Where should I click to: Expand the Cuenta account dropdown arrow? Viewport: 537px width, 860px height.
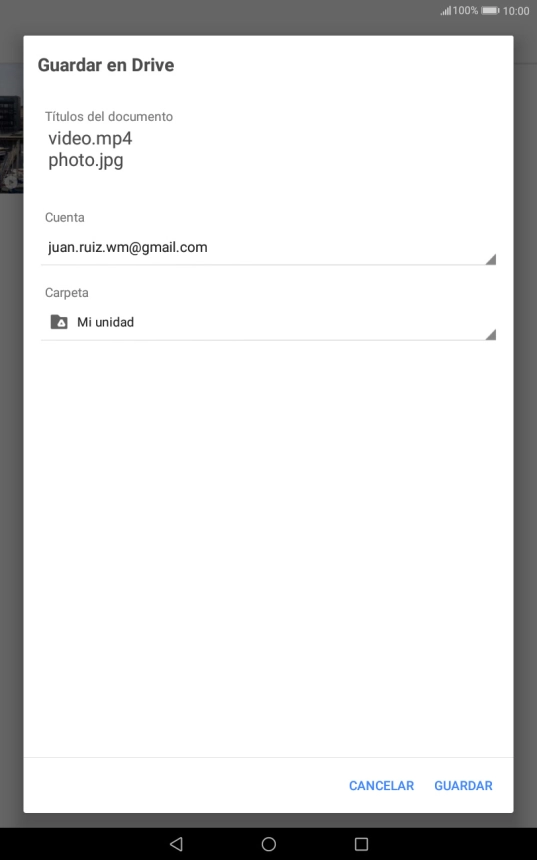click(x=490, y=259)
